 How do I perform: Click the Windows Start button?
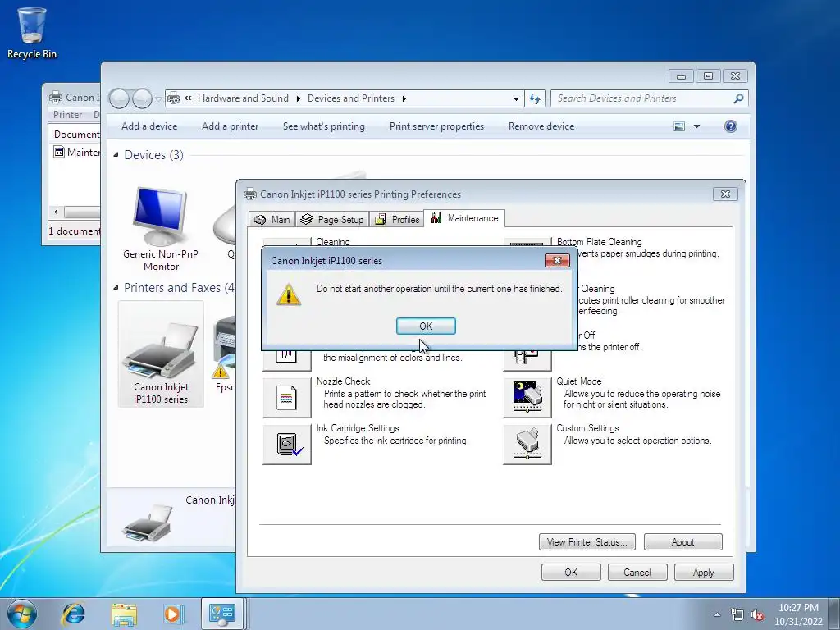point(22,614)
